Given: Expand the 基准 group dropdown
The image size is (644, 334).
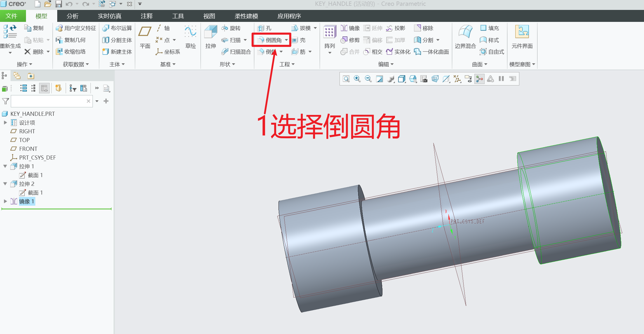Looking at the screenshot, I should 174,64.
